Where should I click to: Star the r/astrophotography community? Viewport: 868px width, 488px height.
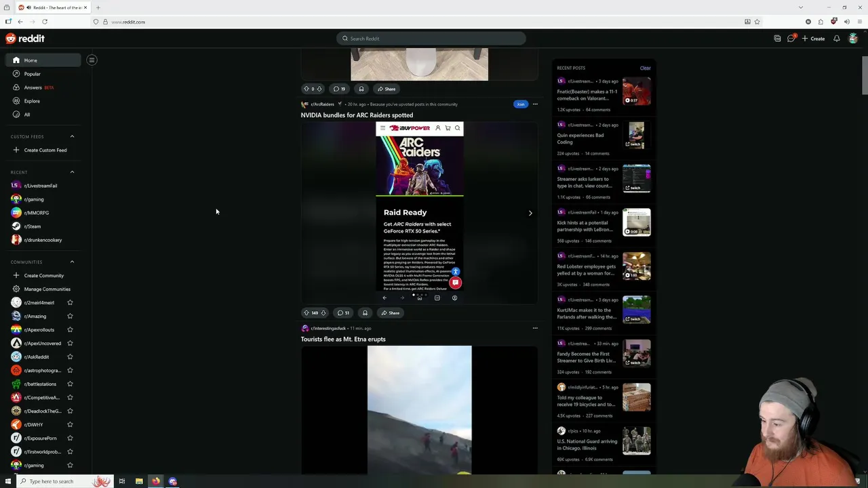70,371
